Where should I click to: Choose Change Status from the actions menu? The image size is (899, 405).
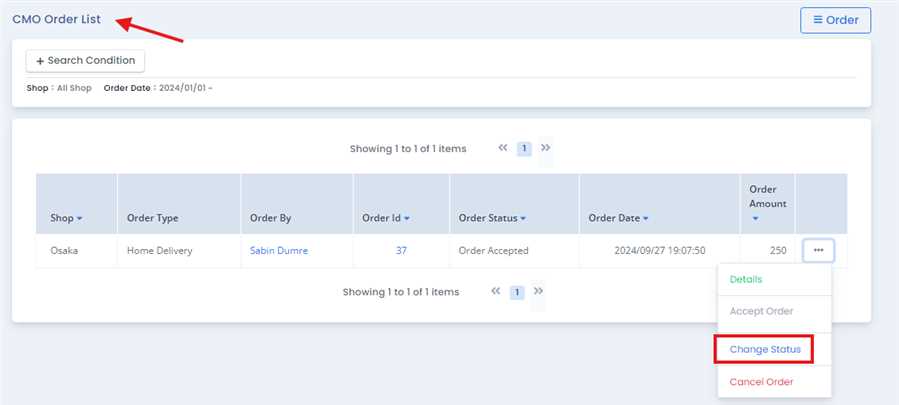click(763, 349)
